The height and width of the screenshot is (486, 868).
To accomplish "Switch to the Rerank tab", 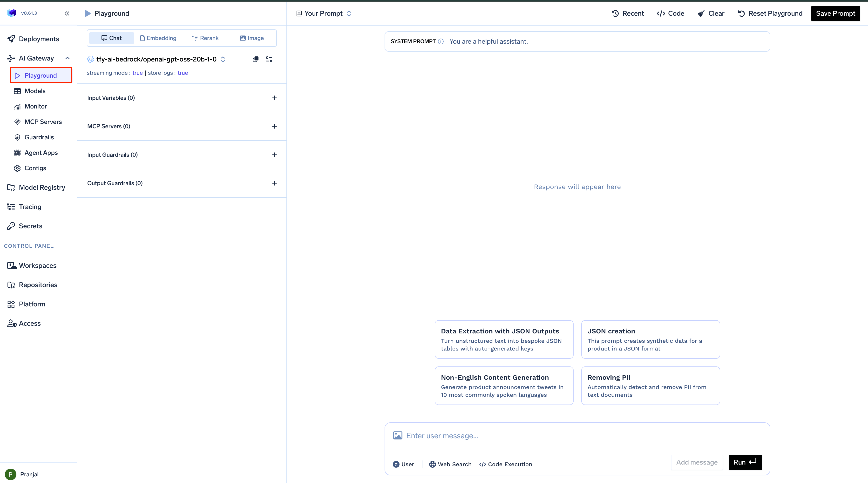I will (205, 38).
